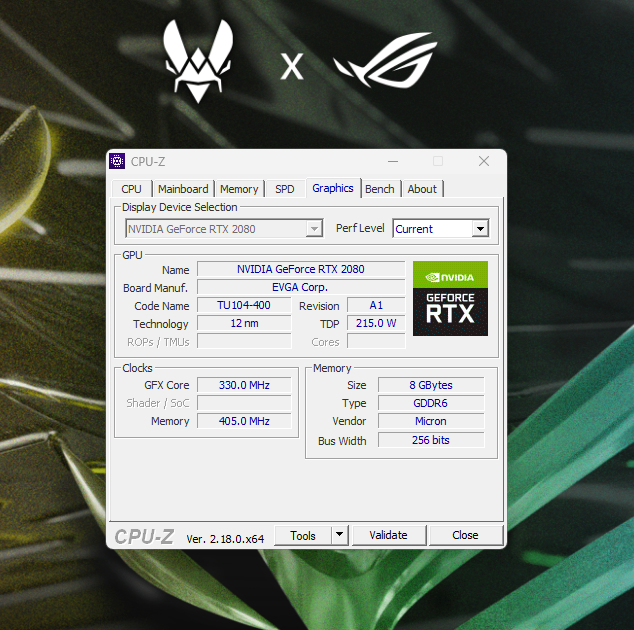Viewport: 634px width, 630px height.
Task: Select the SPD tab
Action: [x=285, y=189]
